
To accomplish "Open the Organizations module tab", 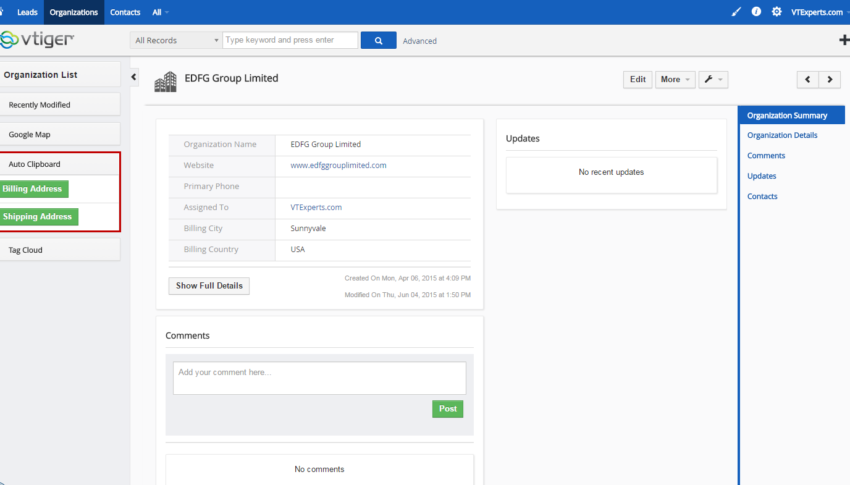I will click(x=74, y=12).
